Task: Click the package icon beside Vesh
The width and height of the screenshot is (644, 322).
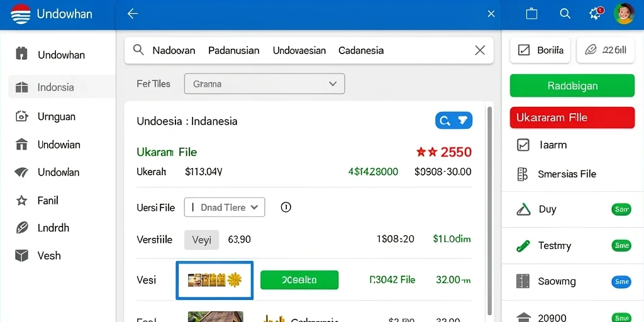Action: click(21, 255)
